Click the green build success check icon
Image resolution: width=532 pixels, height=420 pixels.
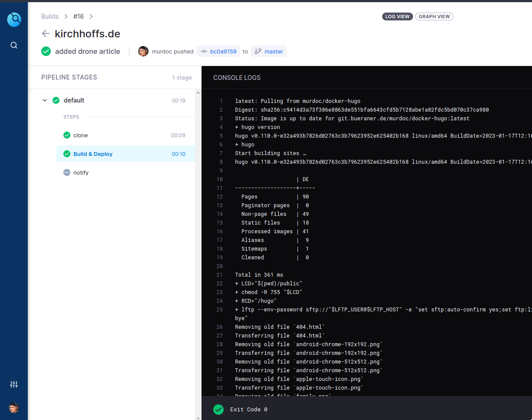[x=46, y=51]
